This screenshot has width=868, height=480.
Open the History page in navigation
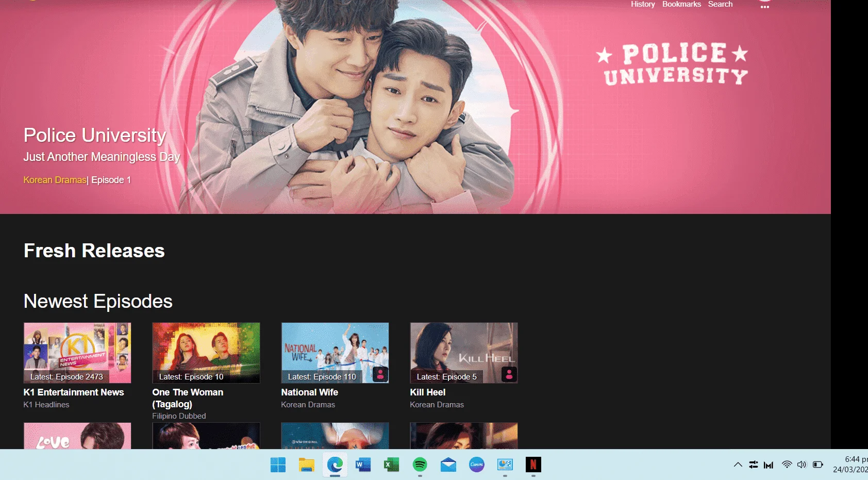click(643, 4)
